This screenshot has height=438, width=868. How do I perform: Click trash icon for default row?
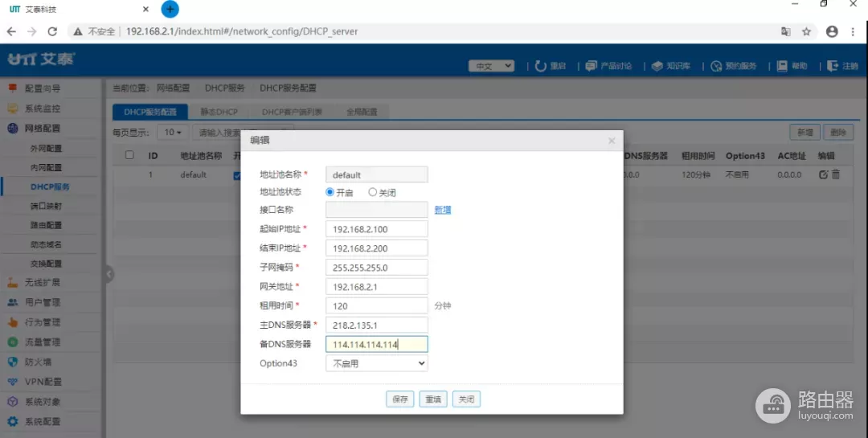836,174
